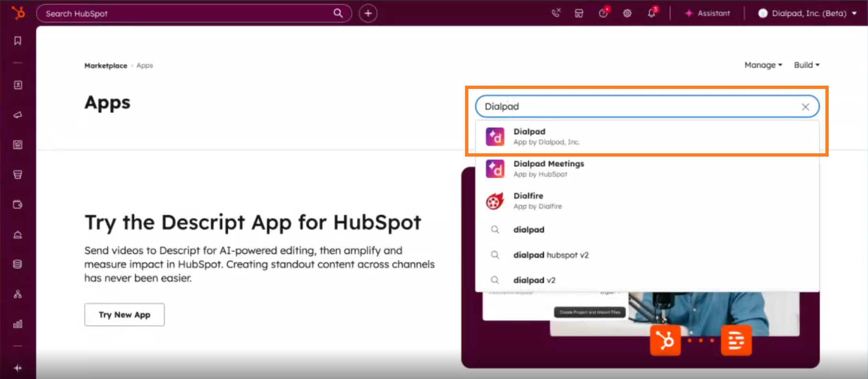Open Reporting bar-chart icon in sidebar
Image resolution: width=868 pixels, height=379 pixels.
click(18, 324)
